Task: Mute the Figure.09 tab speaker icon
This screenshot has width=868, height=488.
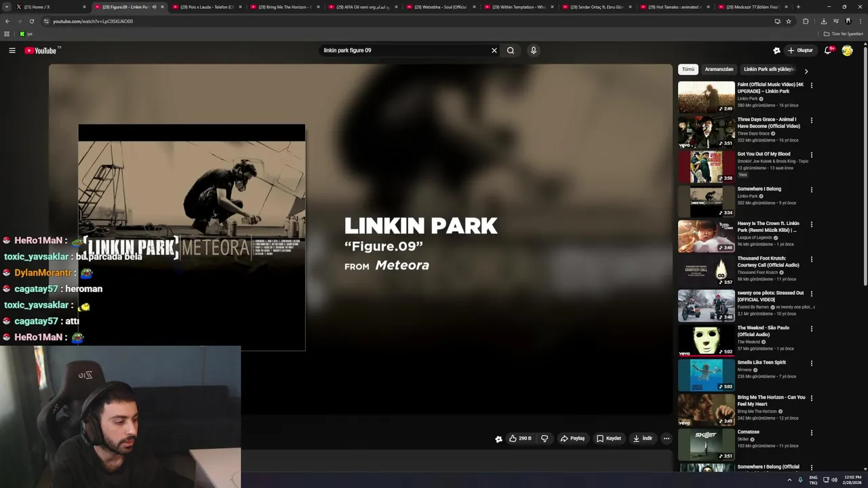Action: tap(154, 7)
